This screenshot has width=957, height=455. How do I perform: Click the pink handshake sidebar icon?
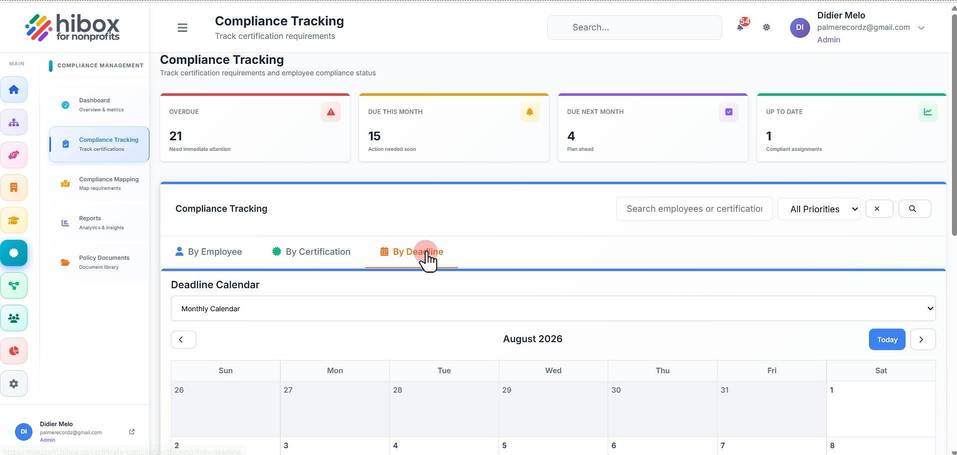[x=13, y=155]
